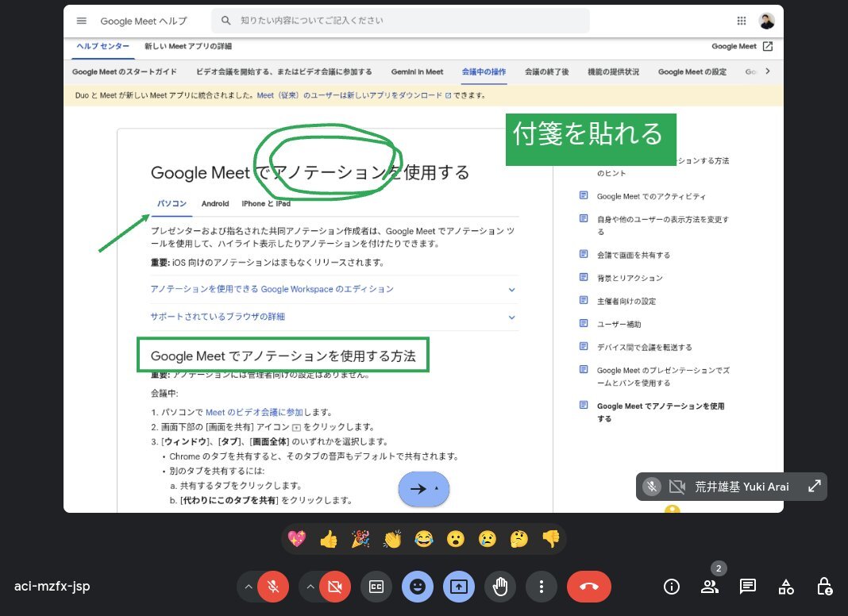
Task: Send surprised face reaction
Action: (456, 539)
